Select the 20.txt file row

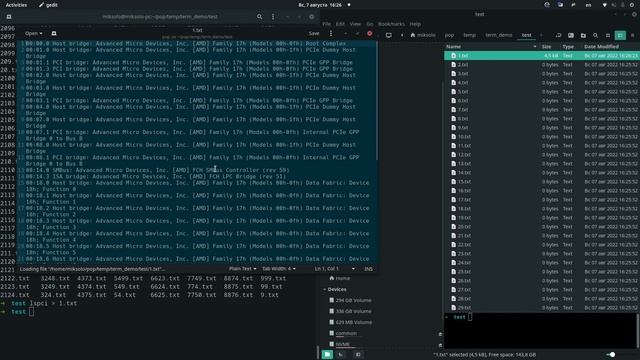coord(542,227)
